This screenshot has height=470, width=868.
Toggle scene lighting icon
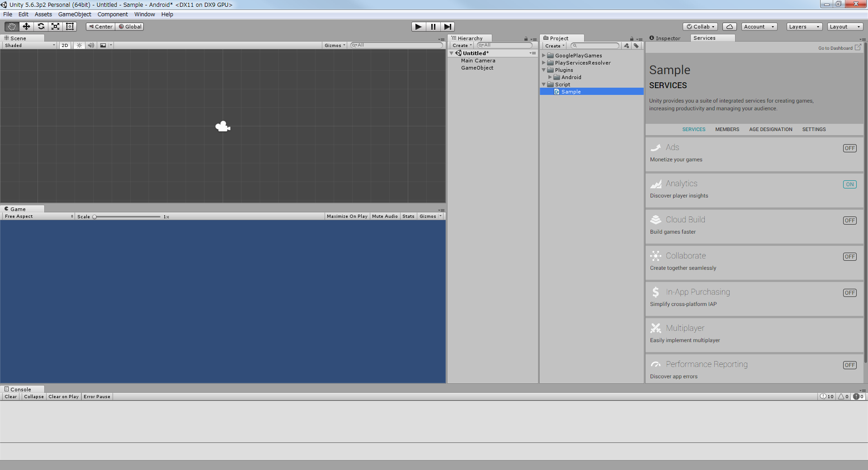pos(79,45)
